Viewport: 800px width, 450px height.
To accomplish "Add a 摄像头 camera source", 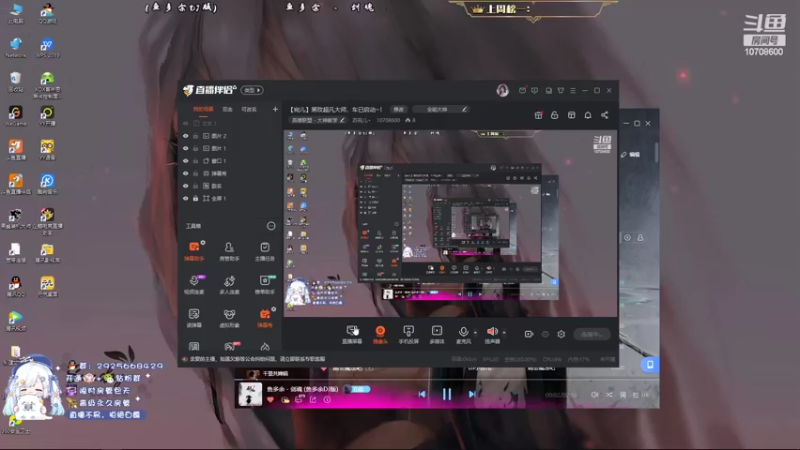I will [x=380, y=334].
